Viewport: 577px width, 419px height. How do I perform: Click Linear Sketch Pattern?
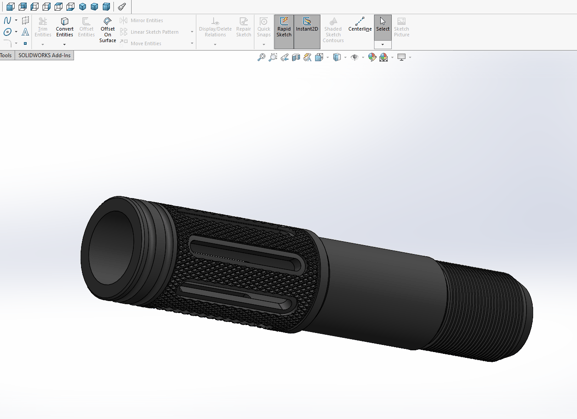(149, 32)
